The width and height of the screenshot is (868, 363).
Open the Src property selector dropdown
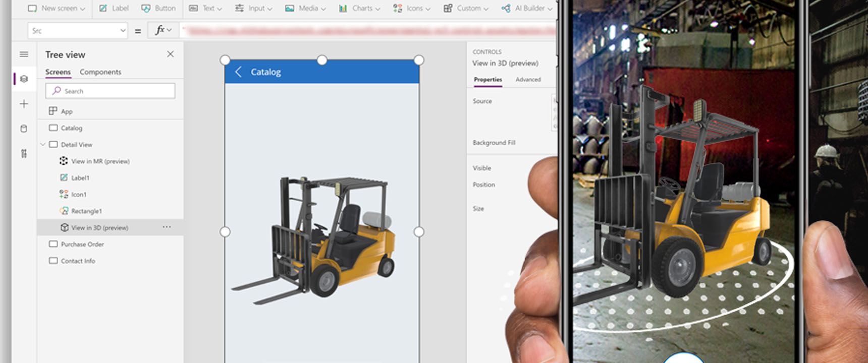[77, 31]
